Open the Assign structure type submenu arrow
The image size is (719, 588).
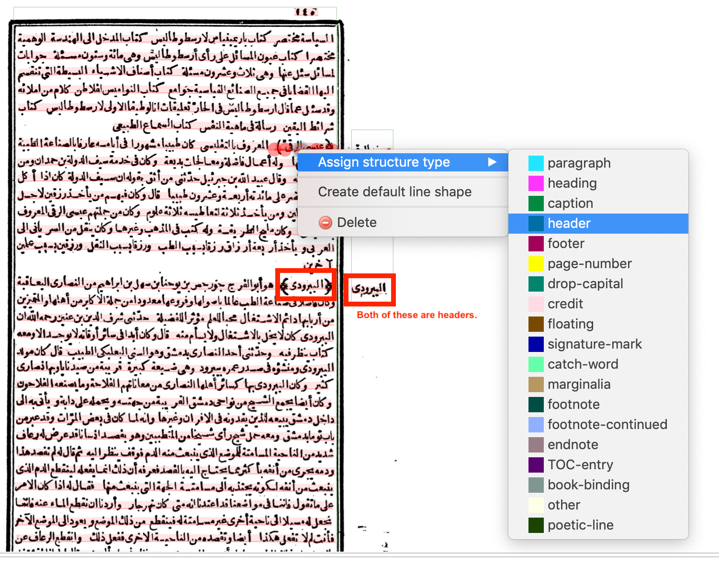coord(493,162)
